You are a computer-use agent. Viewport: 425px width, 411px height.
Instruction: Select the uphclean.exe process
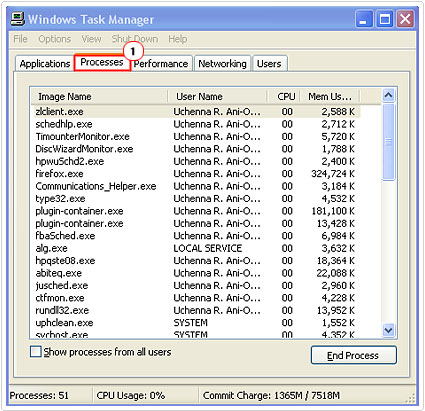click(x=196, y=323)
